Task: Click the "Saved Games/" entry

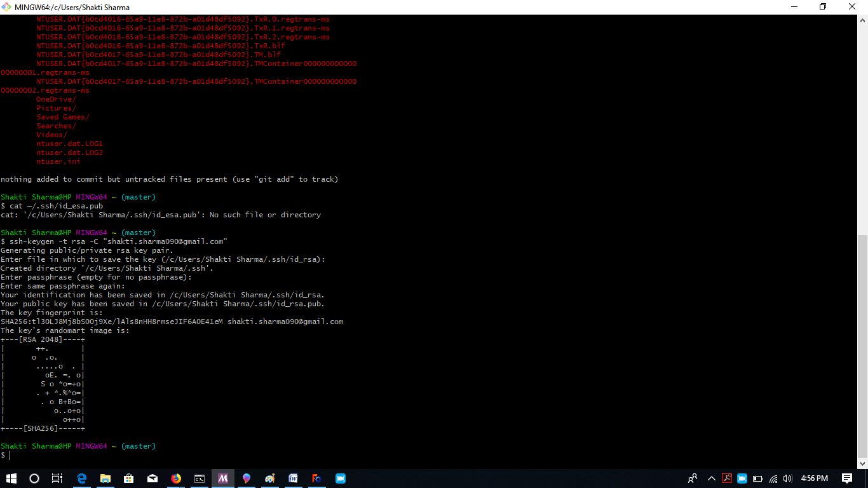Action: [x=63, y=117]
